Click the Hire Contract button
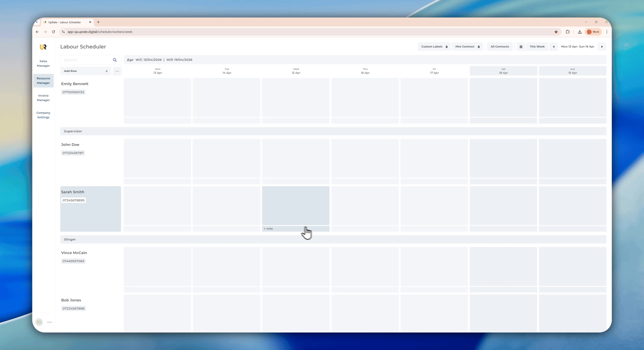This screenshot has width=644, height=350. [467, 47]
